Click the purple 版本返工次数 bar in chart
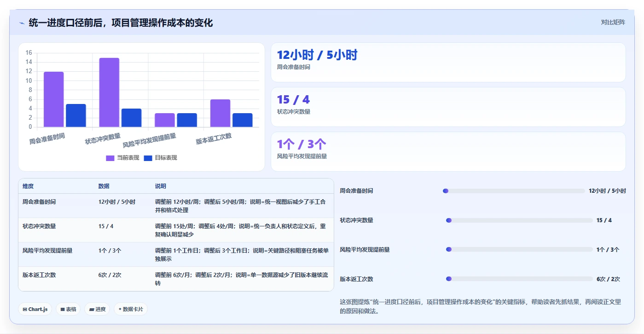644x334 pixels. [x=220, y=113]
